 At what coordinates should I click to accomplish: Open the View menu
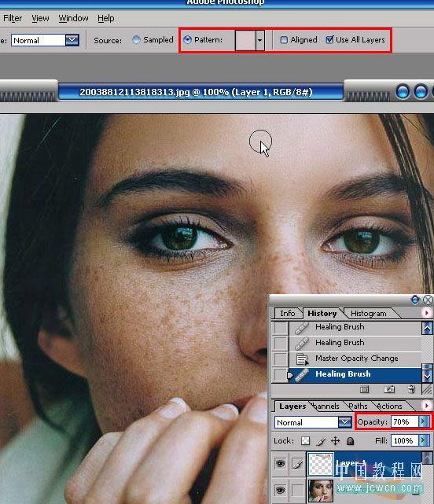[x=40, y=18]
